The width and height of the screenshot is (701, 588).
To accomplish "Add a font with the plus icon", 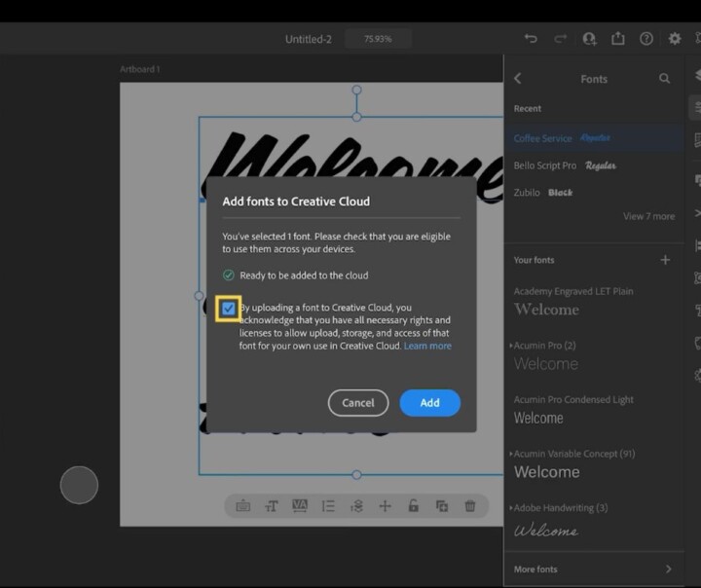I will point(665,260).
